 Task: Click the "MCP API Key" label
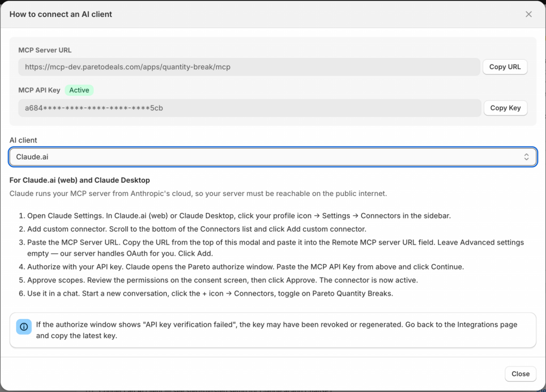[39, 90]
